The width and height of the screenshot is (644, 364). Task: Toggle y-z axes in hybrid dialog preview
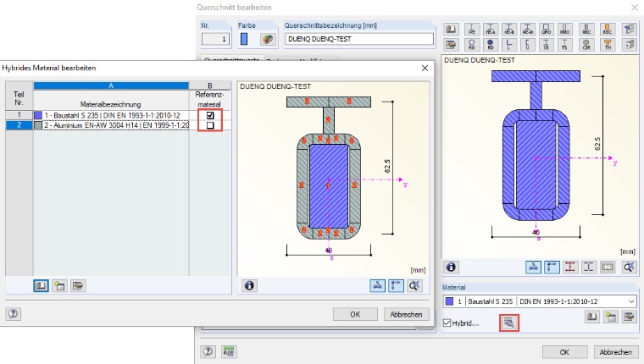(396, 285)
